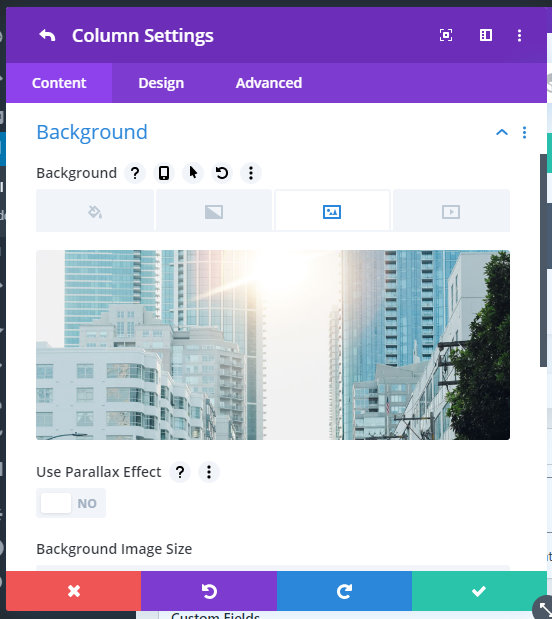552x619 pixels.
Task: Click the back arrow beside Column Settings
Action: coord(47,36)
